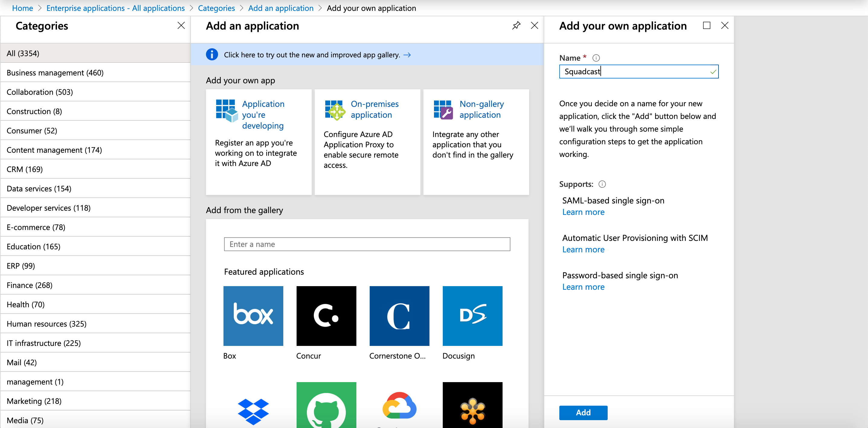Click the Supports info icon
The height and width of the screenshot is (428, 868).
coord(602,184)
